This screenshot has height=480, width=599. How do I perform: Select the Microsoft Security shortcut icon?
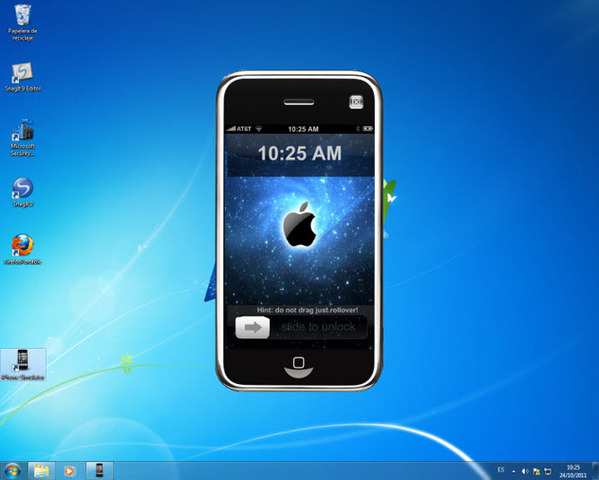click(x=23, y=138)
